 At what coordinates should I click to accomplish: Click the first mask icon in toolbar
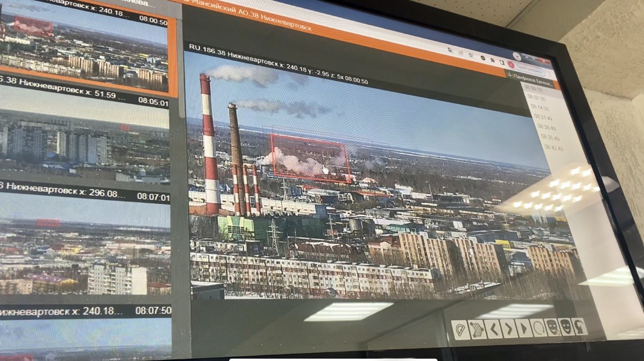[x=552, y=327]
